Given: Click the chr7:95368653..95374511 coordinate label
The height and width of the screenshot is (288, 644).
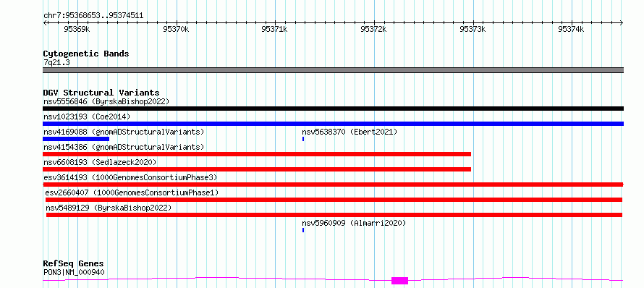Looking at the screenshot, I should coord(93,16).
